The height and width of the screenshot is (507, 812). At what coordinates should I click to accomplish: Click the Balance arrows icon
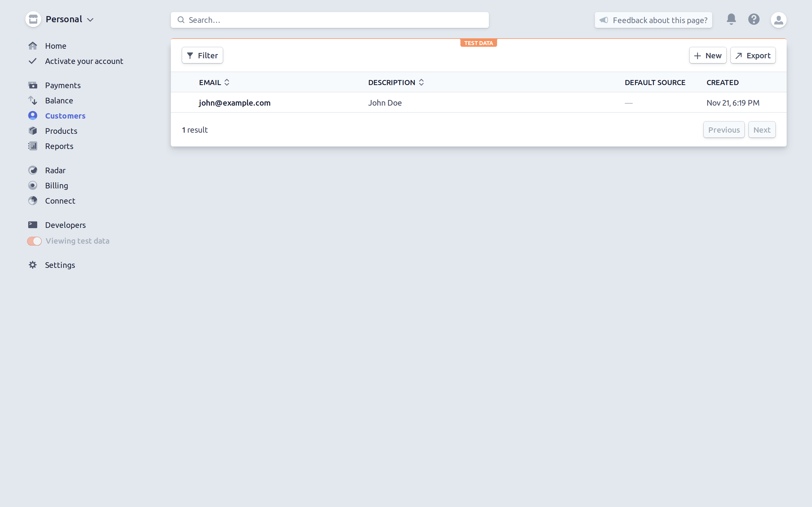pyautogui.click(x=32, y=101)
